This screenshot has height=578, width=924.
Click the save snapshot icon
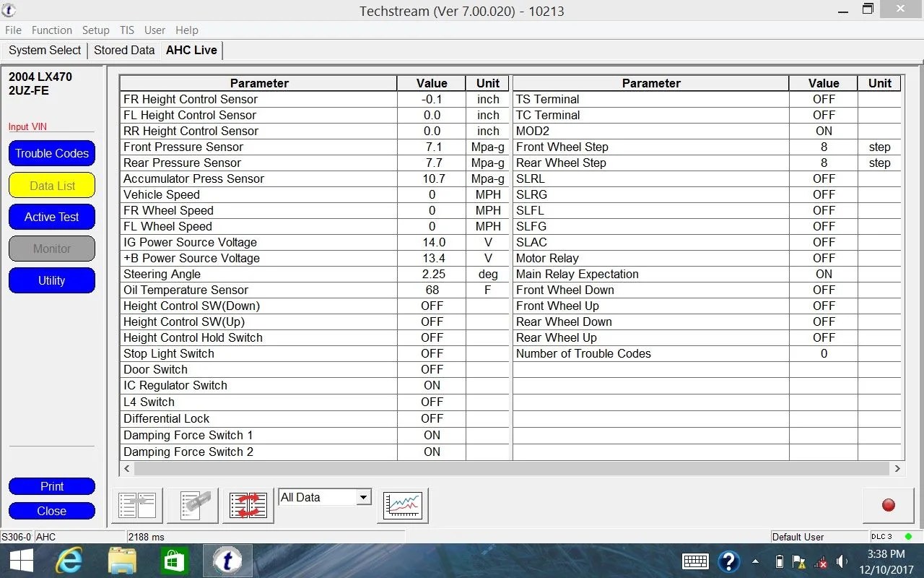pos(192,505)
